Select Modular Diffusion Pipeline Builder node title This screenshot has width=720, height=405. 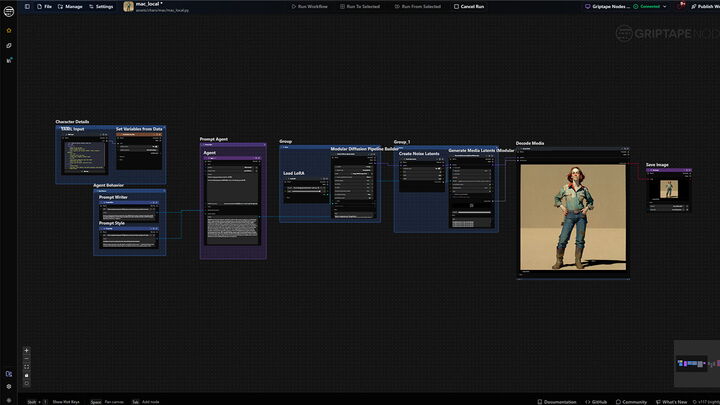[365, 149]
